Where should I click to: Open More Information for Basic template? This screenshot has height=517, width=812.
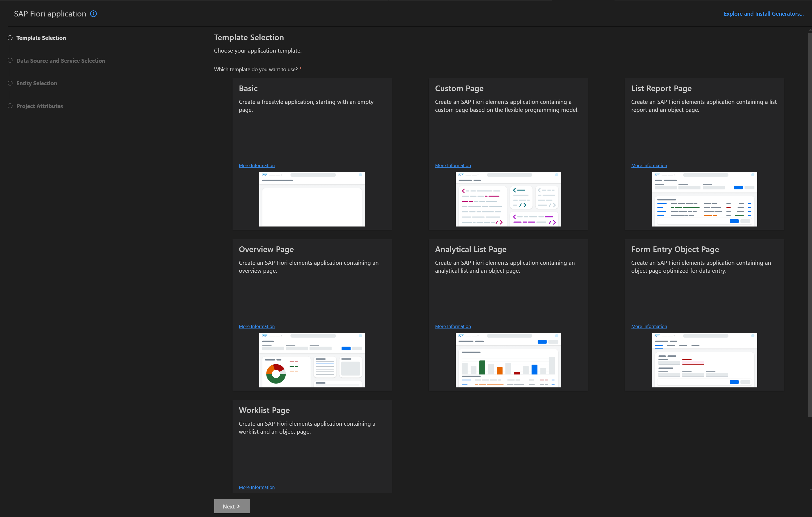tap(257, 166)
